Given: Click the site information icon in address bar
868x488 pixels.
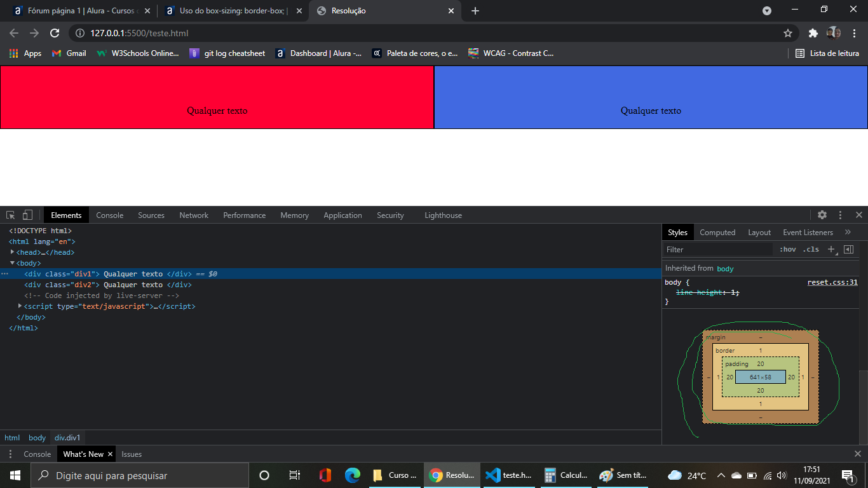Looking at the screenshot, I should [79, 33].
